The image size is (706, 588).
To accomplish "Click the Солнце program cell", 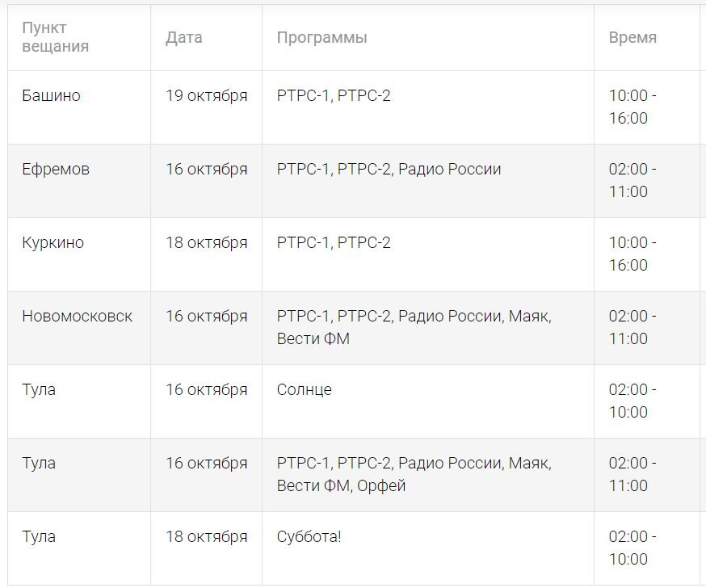I will pyautogui.click(x=304, y=390).
